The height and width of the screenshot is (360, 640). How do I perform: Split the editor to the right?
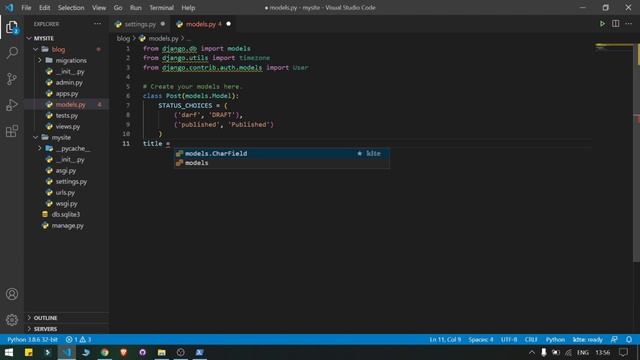point(615,24)
